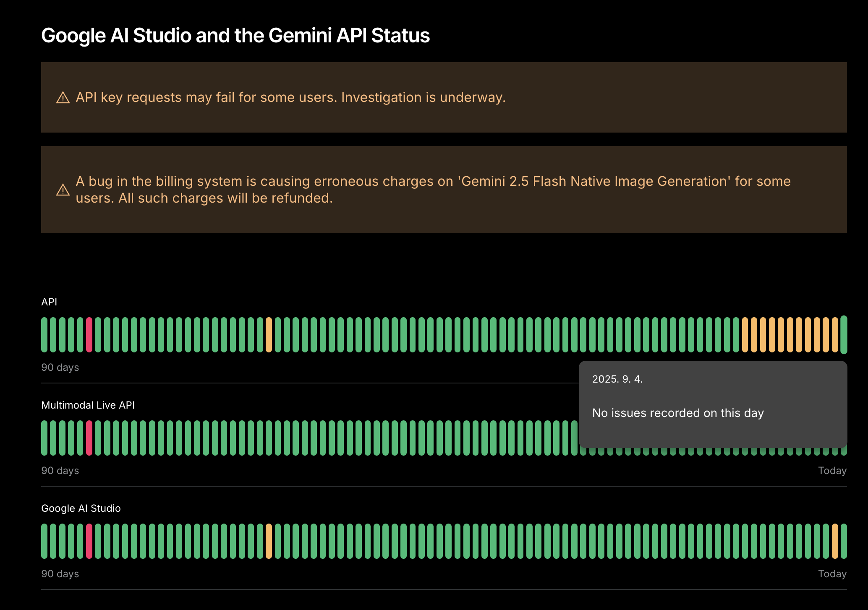
Task: Select today's highlighted green bar in API row
Action: coord(844,335)
